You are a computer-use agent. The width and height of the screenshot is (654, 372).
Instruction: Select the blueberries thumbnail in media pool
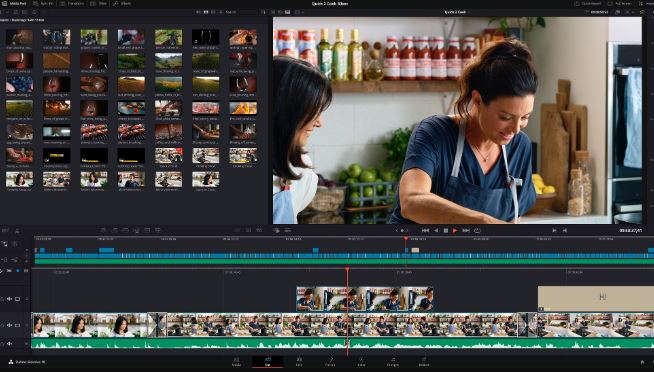point(19,85)
